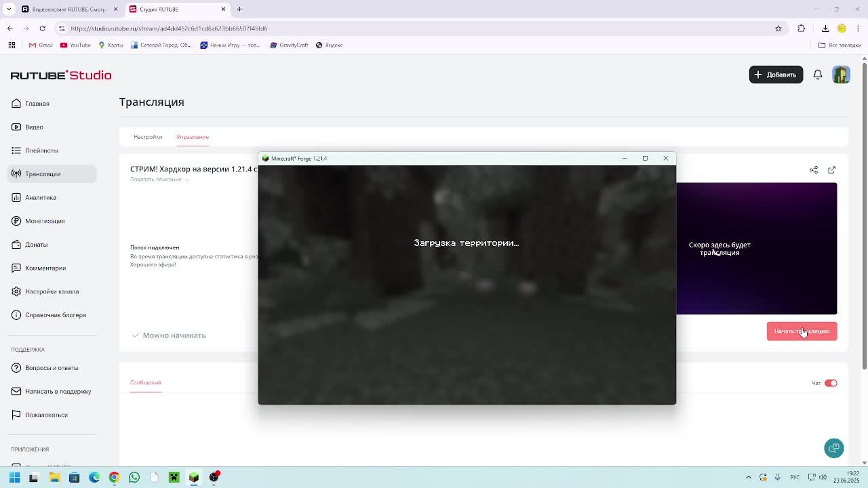This screenshot has width=868, height=488.
Task: Open OBS Studio from the taskbar
Action: click(x=214, y=477)
